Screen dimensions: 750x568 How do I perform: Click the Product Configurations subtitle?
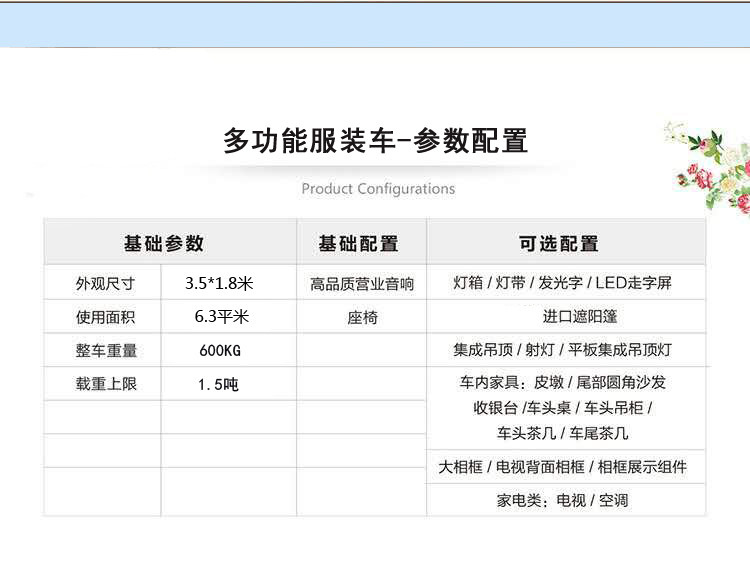(x=378, y=189)
